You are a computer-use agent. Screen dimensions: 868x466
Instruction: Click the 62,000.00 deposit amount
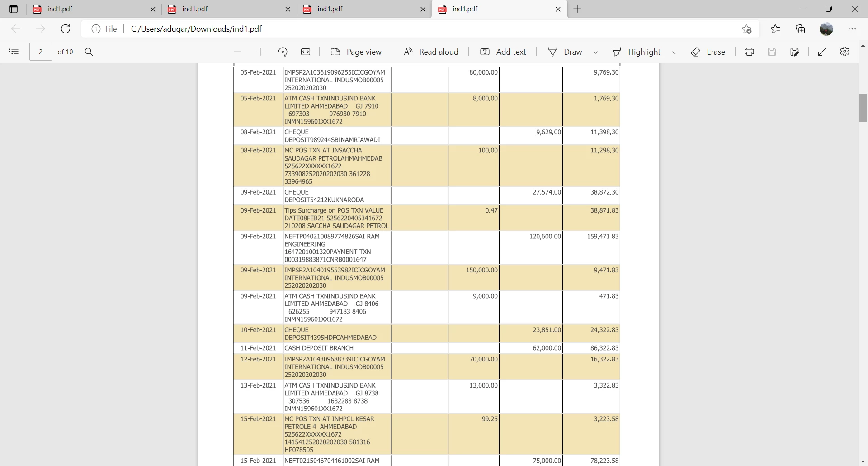[547, 348]
